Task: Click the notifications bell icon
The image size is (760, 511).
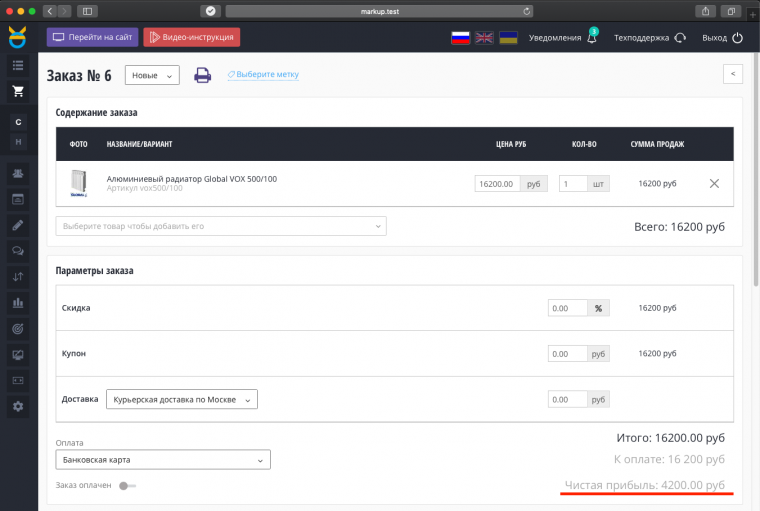Action: (593, 38)
